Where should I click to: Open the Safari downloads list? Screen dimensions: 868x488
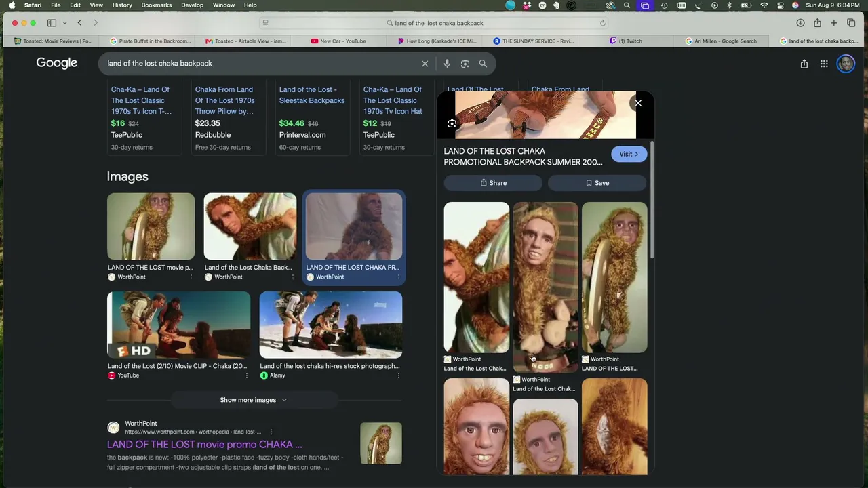point(800,23)
